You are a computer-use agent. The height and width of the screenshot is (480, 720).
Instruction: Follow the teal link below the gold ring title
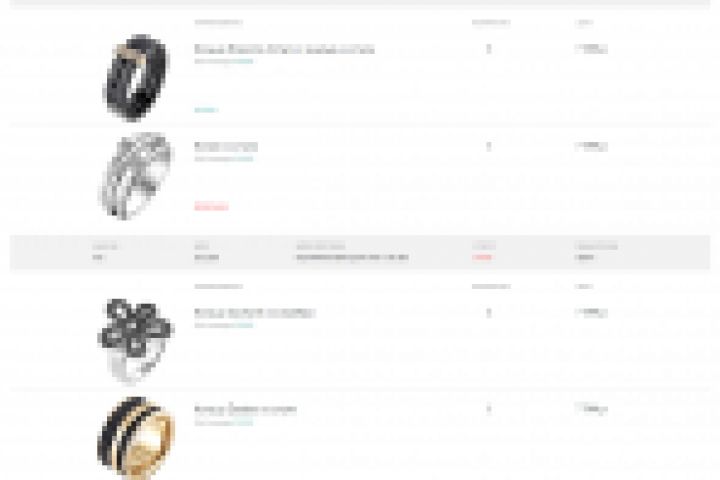point(244,423)
